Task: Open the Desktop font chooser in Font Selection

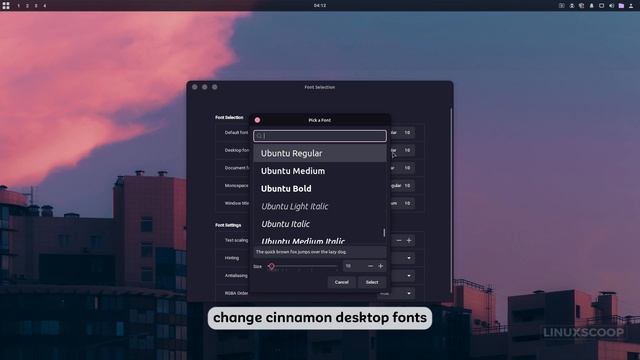Action: coord(402,150)
